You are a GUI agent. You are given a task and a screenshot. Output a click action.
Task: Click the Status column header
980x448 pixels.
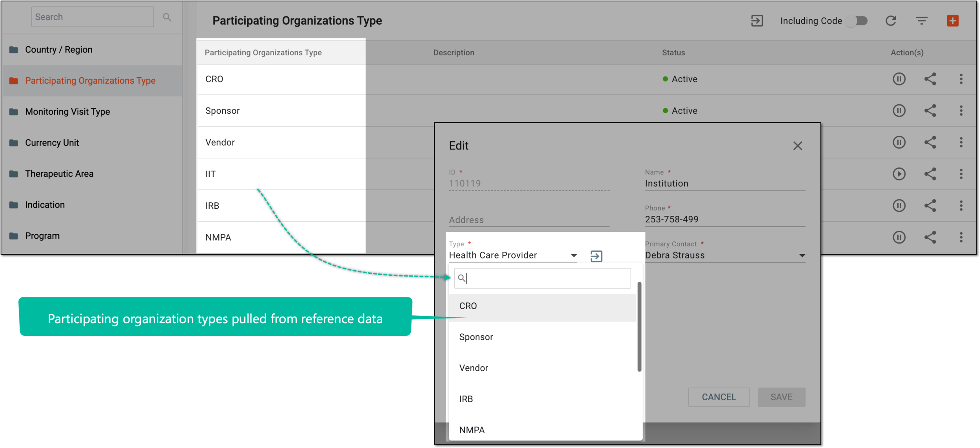673,53
